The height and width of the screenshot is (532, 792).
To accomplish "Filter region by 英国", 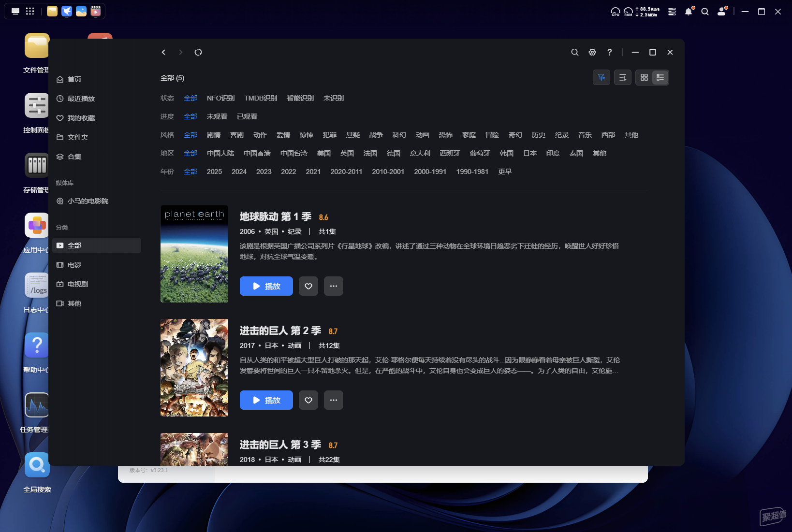I will pos(347,153).
